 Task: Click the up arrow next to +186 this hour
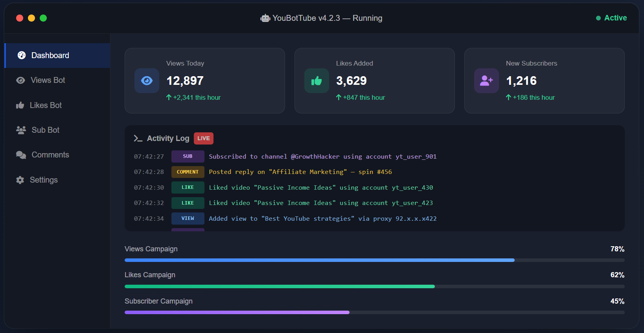click(508, 97)
